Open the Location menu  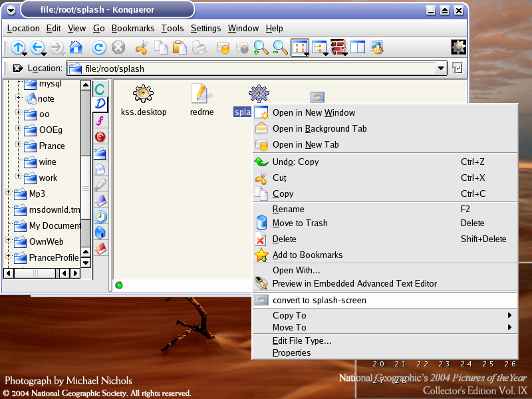pyautogui.click(x=23, y=28)
